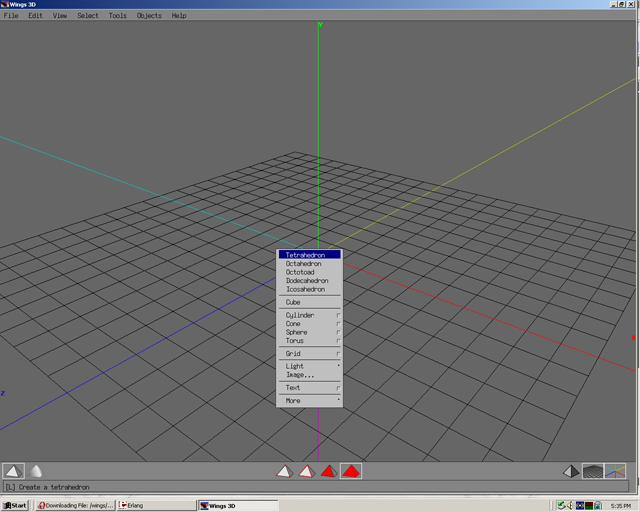
Task: Toggle orthographic/perspective view icon
Action: (571, 471)
